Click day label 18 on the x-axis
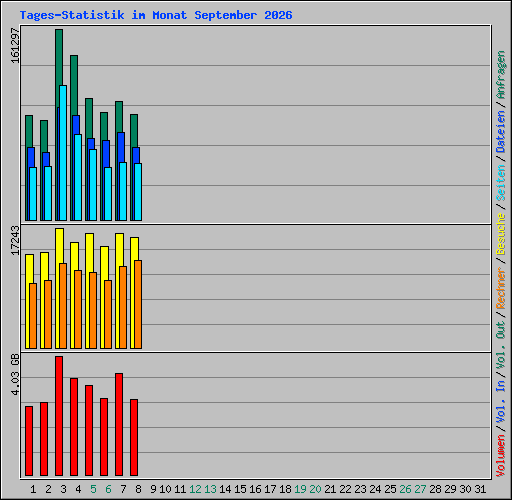The height and width of the screenshot is (500, 512). click(285, 489)
